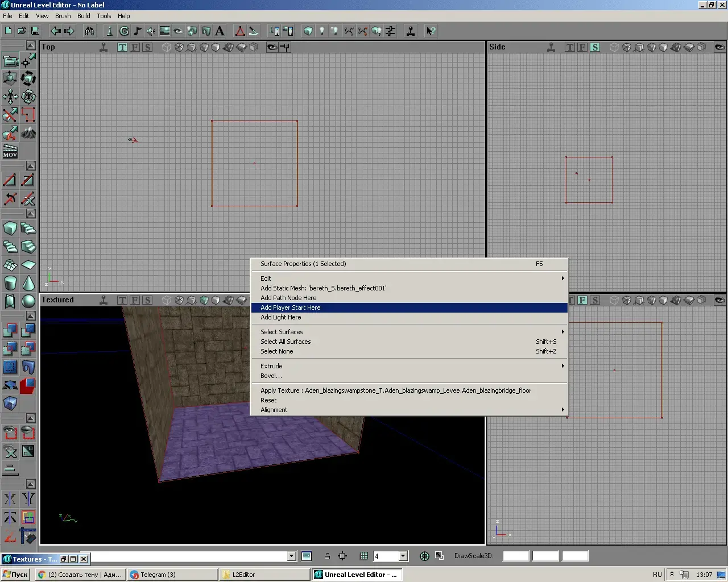Select the Terrain Editing mountain tool
The height and width of the screenshot is (582, 728).
tap(28, 134)
